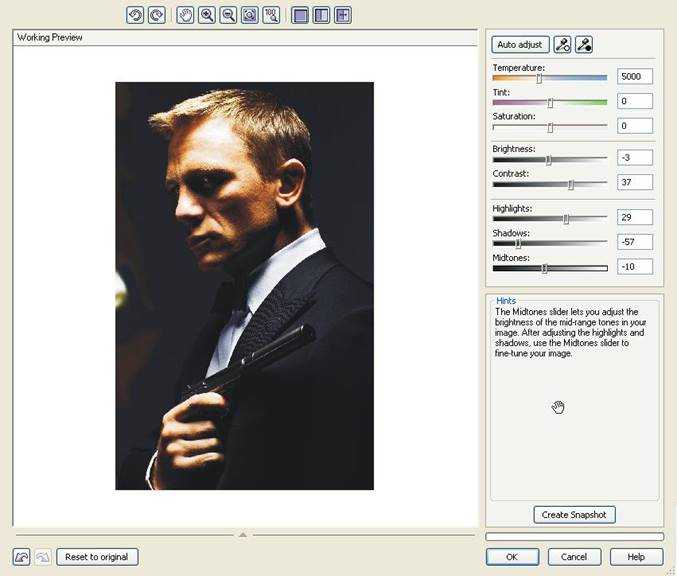Screen dimensions: 677x576
Task: Click the Create Snapshot button
Action: [574, 515]
